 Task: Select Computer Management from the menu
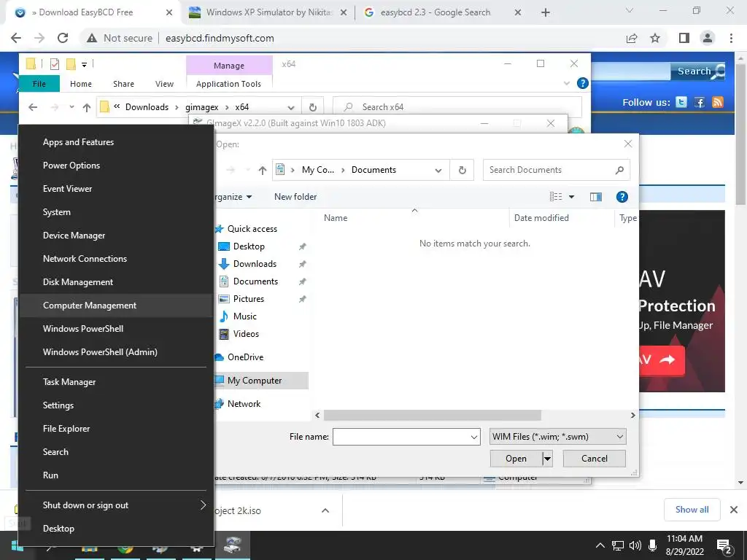116,306
